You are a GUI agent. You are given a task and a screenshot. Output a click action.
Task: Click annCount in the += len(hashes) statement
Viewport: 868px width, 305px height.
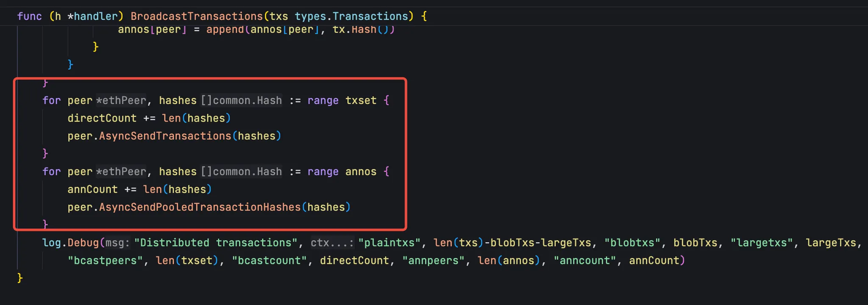point(92,189)
